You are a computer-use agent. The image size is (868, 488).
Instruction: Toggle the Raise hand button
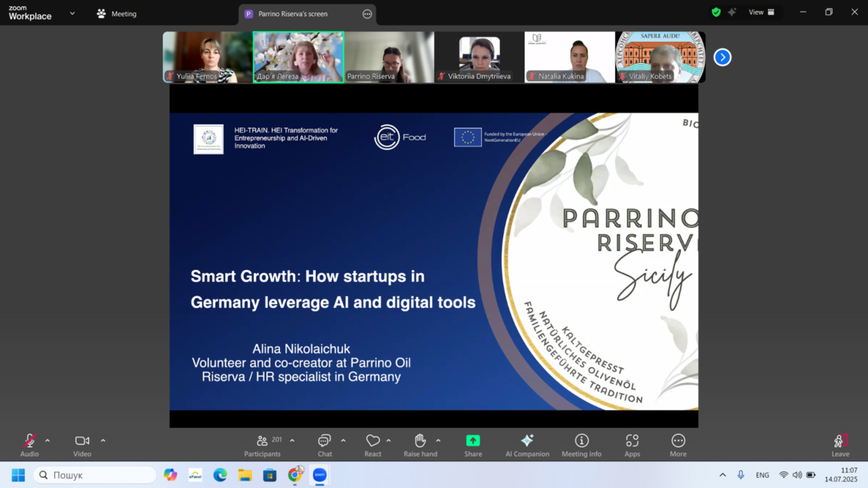pos(420,445)
